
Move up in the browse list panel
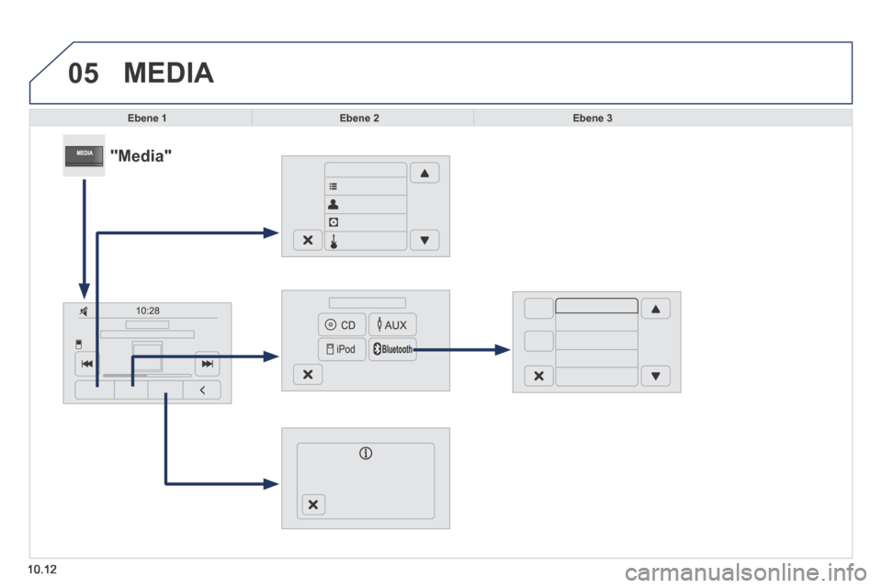tap(424, 173)
